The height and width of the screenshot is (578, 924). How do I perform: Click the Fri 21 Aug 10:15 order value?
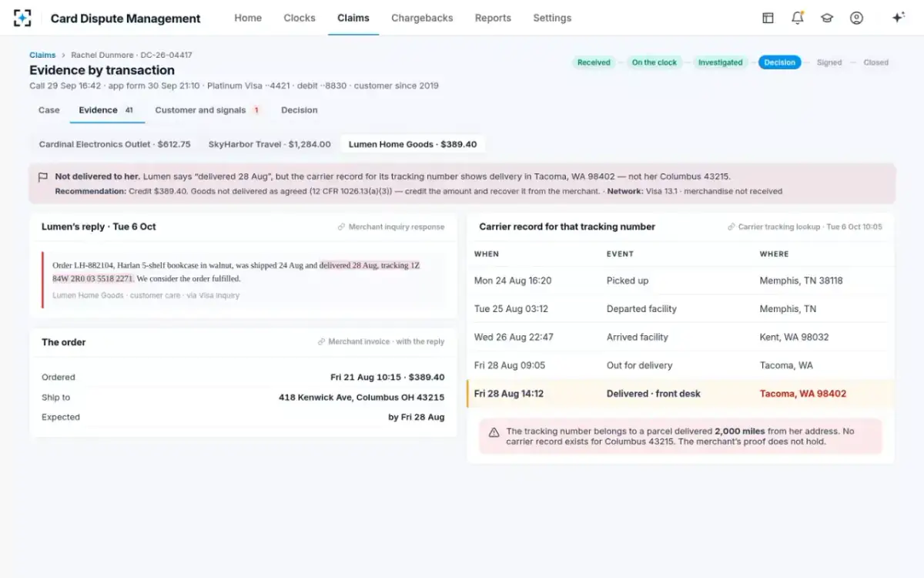tap(387, 378)
